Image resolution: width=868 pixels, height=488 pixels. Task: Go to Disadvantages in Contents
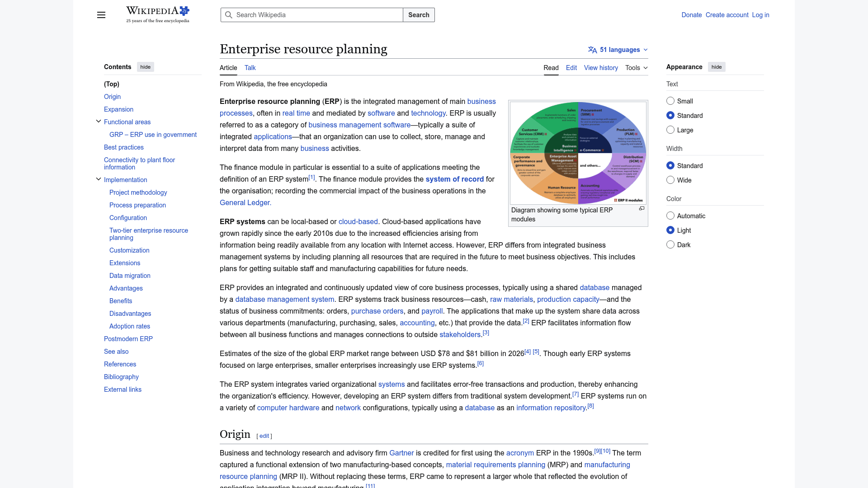pyautogui.click(x=130, y=314)
